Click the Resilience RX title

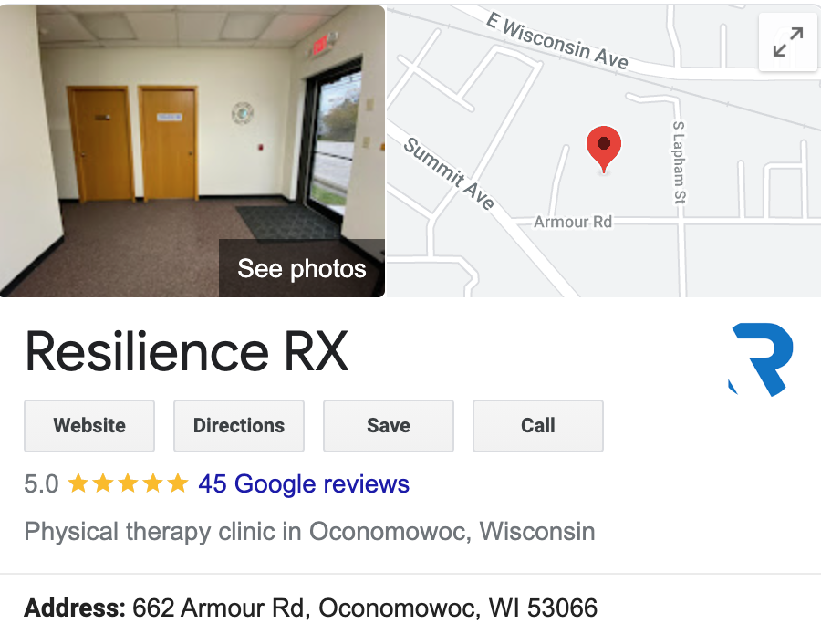coord(186,351)
